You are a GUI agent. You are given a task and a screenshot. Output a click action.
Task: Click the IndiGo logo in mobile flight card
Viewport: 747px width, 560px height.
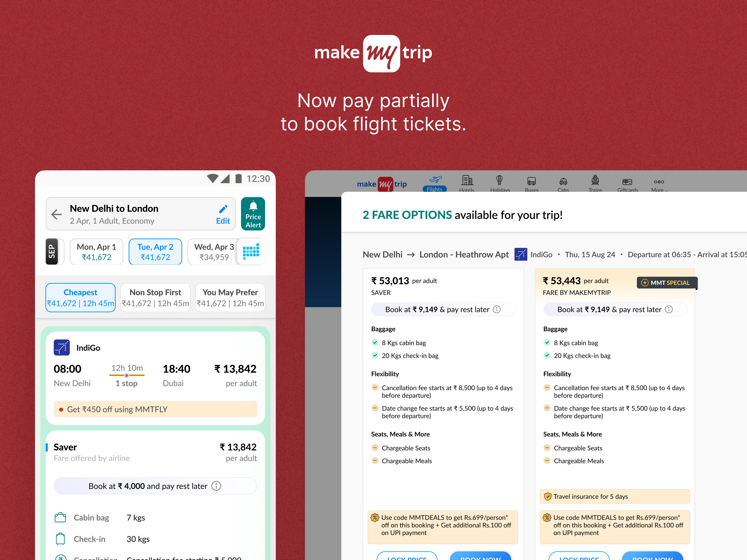62,347
